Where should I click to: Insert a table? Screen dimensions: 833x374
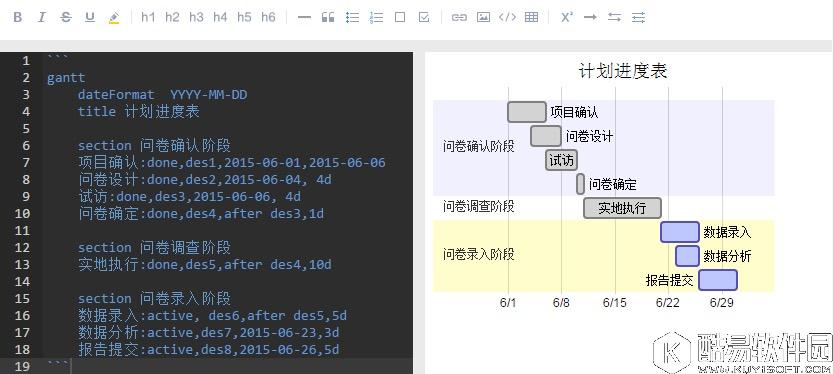(x=531, y=18)
